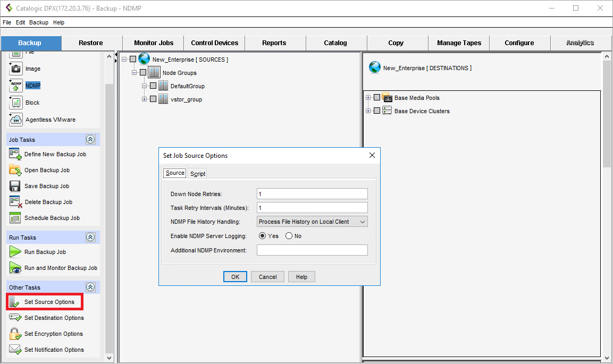
Task: Collapse the Job Tasks section
Action: point(90,140)
